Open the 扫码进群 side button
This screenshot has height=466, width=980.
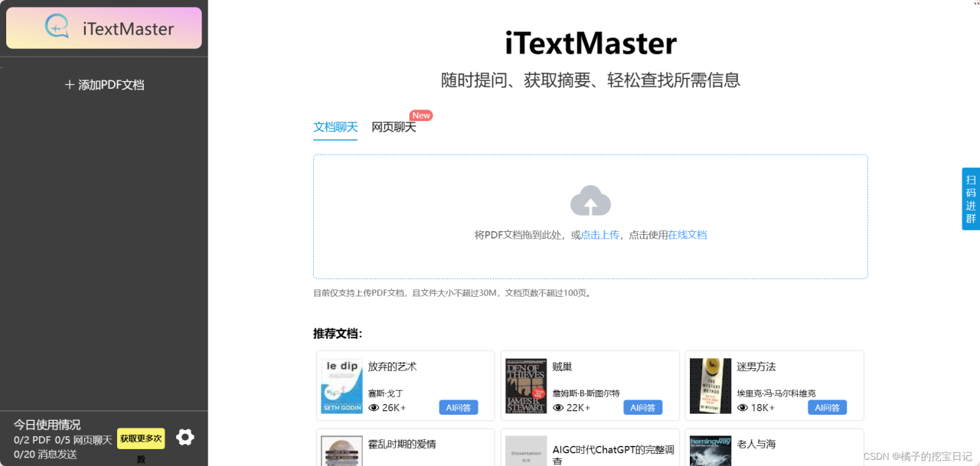tap(971, 198)
